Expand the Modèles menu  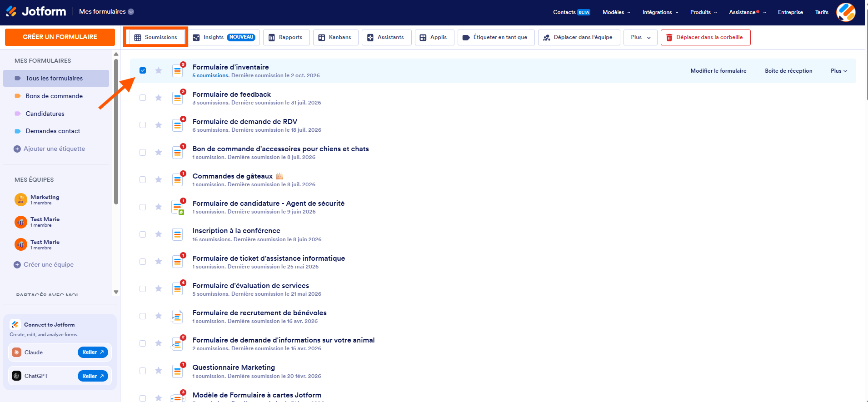coord(616,12)
